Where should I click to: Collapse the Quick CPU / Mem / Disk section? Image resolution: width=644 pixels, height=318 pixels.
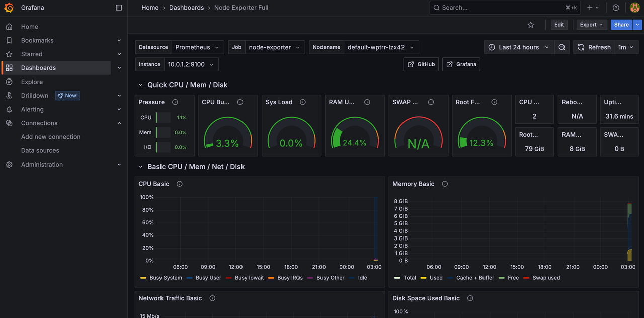141,85
